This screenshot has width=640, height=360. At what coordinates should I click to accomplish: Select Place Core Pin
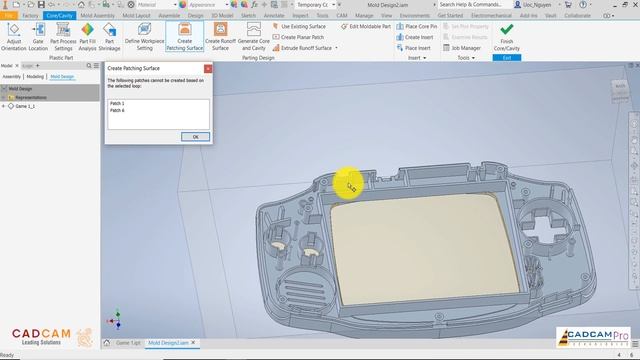(x=416, y=26)
